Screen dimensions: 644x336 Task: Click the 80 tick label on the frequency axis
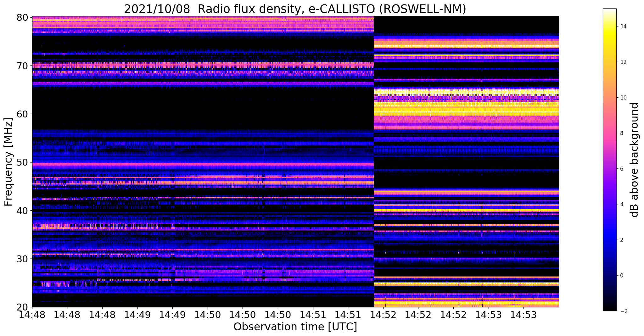click(22, 17)
